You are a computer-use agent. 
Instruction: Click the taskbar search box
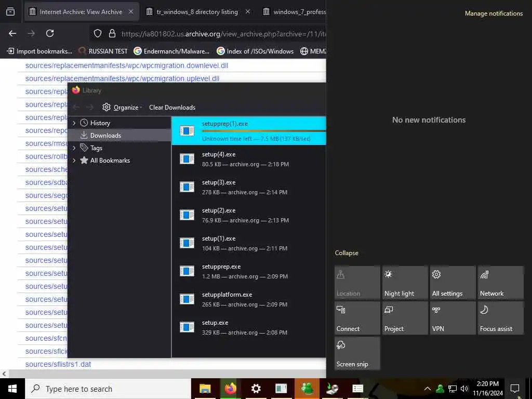(108, 389)
